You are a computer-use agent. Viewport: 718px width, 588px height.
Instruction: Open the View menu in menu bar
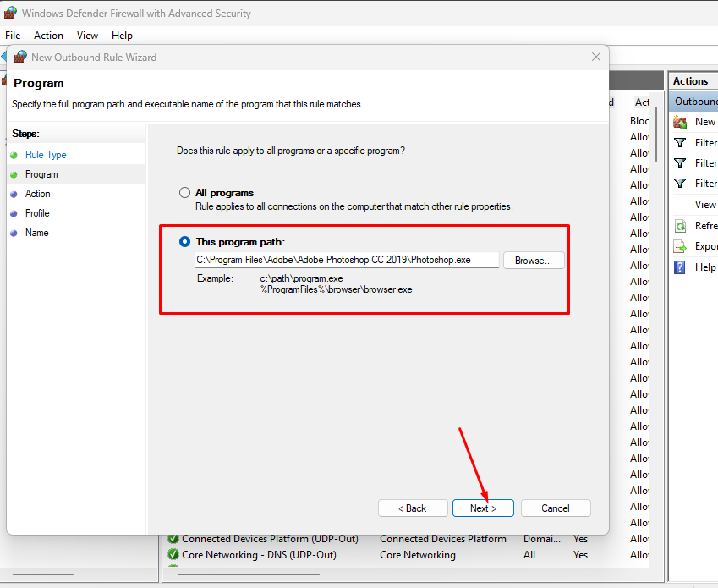click(87, 36)
